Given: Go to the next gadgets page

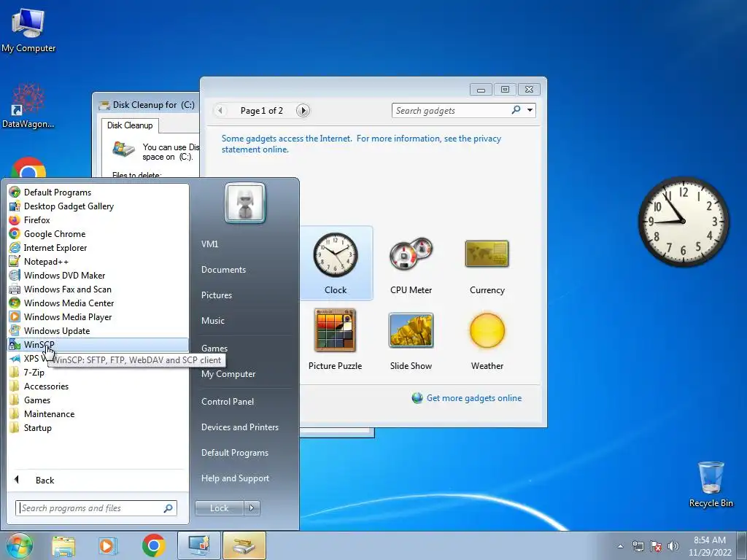Looking at the screenshot, I should (303, 111).
